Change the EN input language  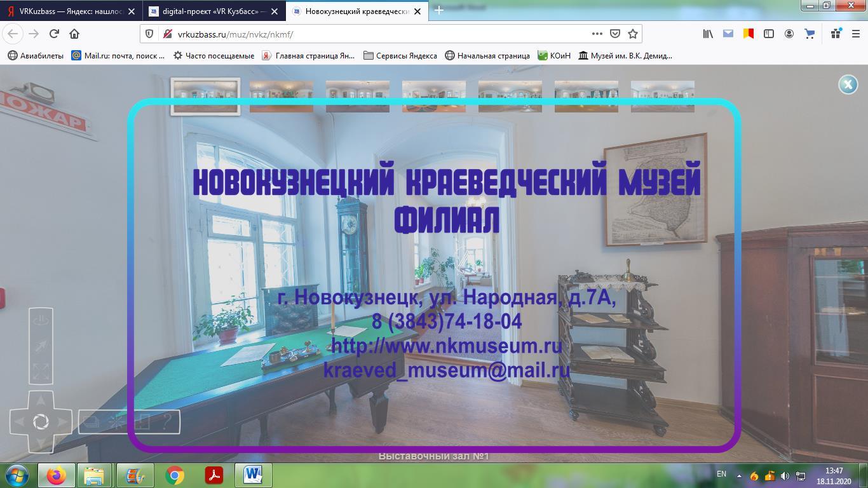(x=721, y=474)
